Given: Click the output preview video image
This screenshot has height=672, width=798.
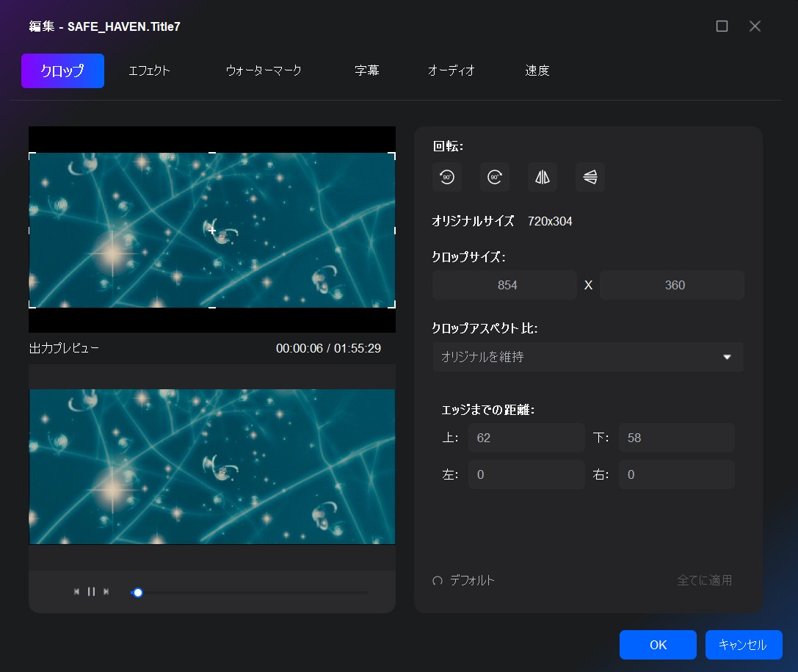Looking at the screenshot, I should (212, 467).
